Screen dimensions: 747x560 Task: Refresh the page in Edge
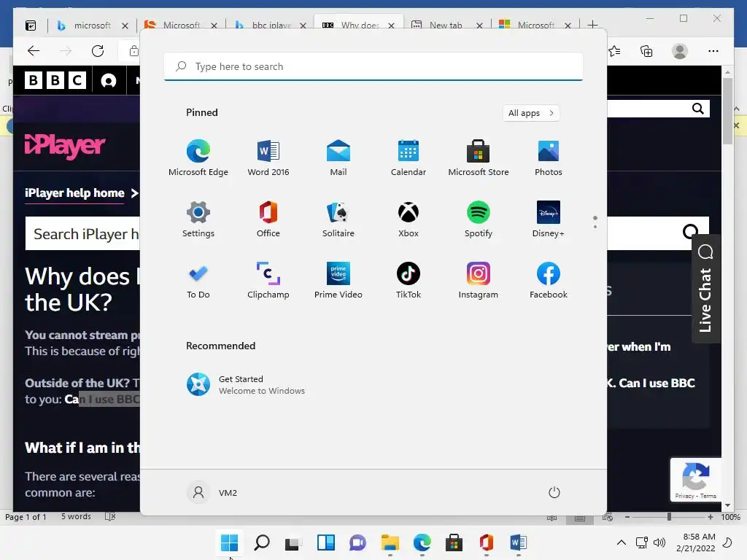[98, 51]
